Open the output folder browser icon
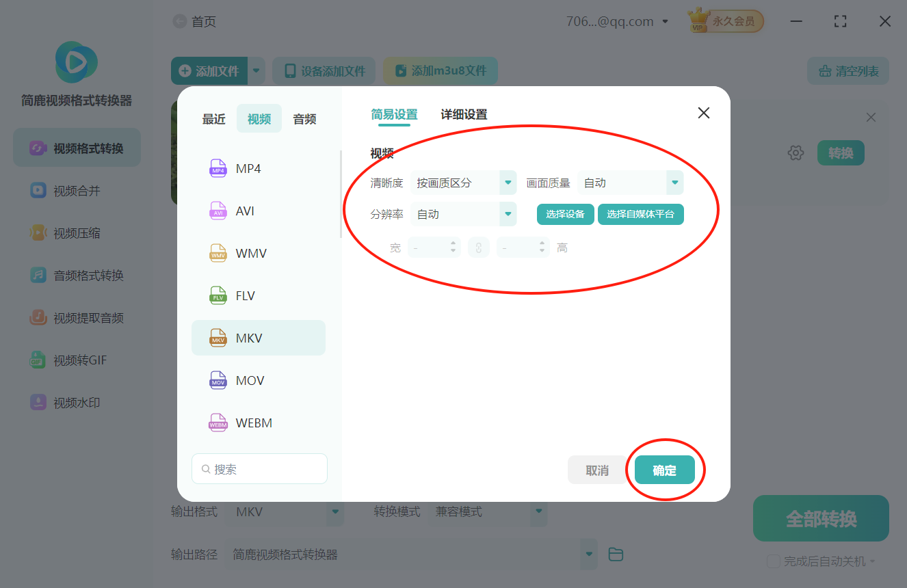Screen dimensions: 907x588 point(615,554)
